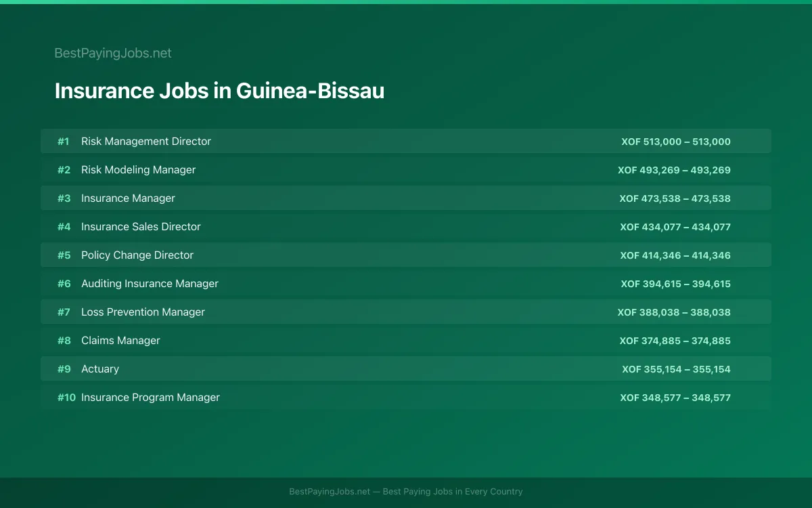This screenshot has height=508, width=812.
Task: Click the Insurance Manager job title
Action: tap(128, 198)
